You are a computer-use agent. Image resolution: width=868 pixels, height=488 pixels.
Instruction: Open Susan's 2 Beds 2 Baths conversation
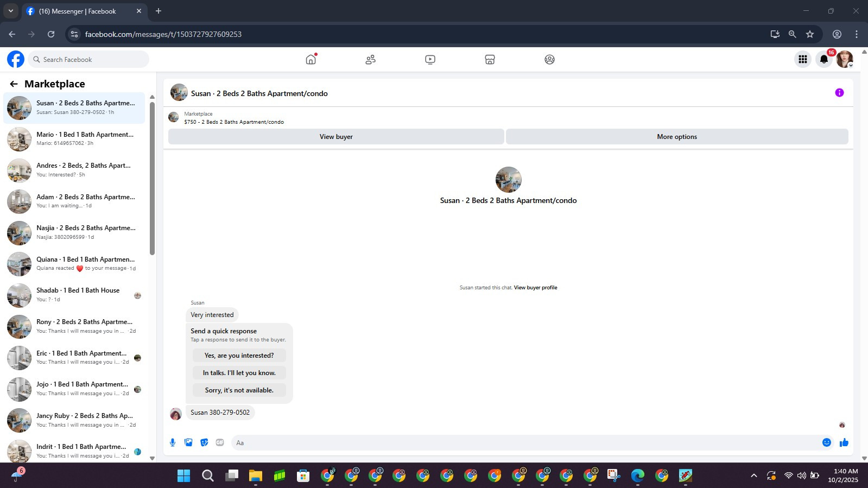pos(74,107)
